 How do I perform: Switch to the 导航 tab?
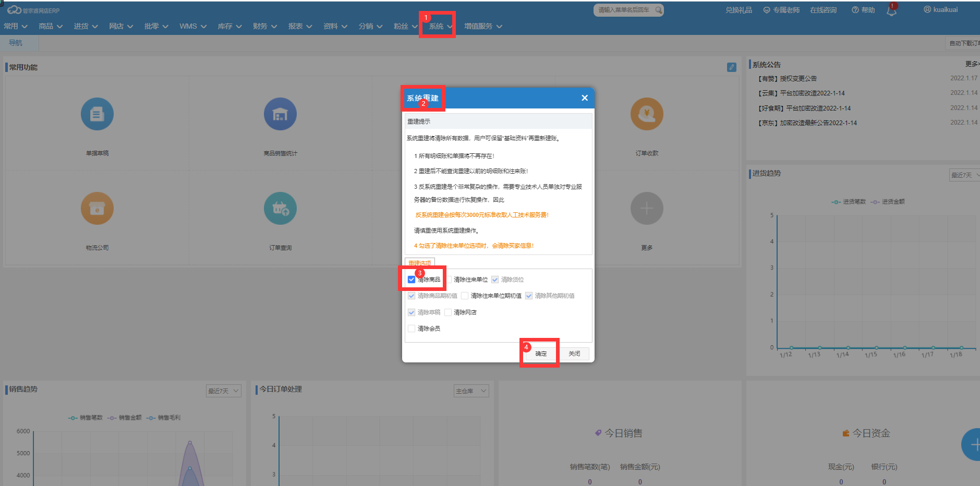[x=16, y=43]
